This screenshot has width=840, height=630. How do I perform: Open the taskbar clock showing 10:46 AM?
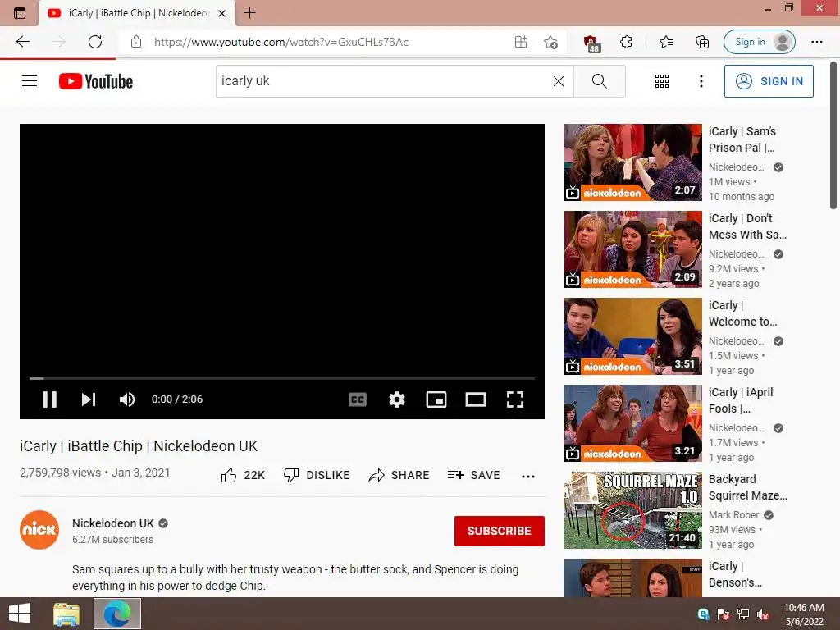click(x=804, y=614)
